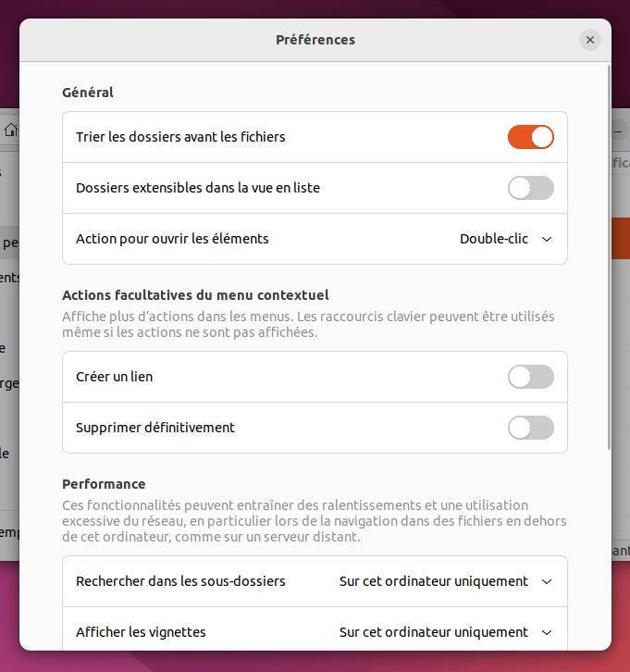Enable Dossiers extensibles dans la vue en liste
Image resolution: width=630 pixels, height=672 pixels.
pyautogui.click(x=531, y=188)
